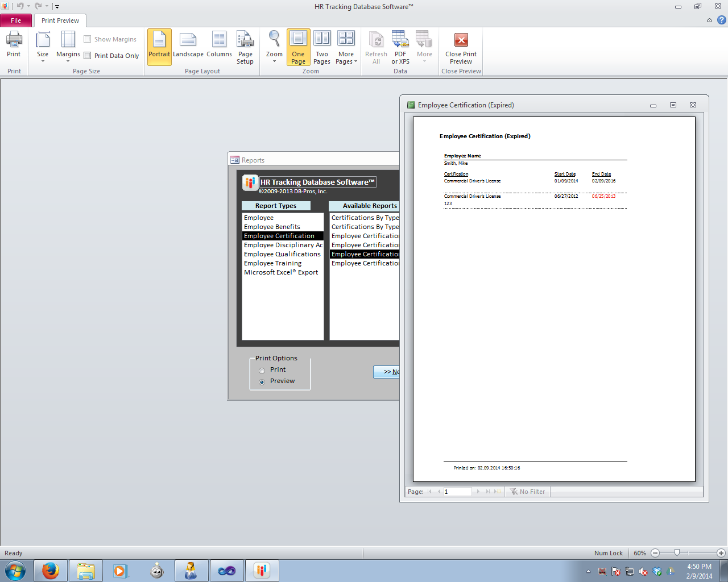728x582 pixels.
Task: Click the Redo arrow in quick access toolbar
Action: pyautogui.click(x=38, y=6)
